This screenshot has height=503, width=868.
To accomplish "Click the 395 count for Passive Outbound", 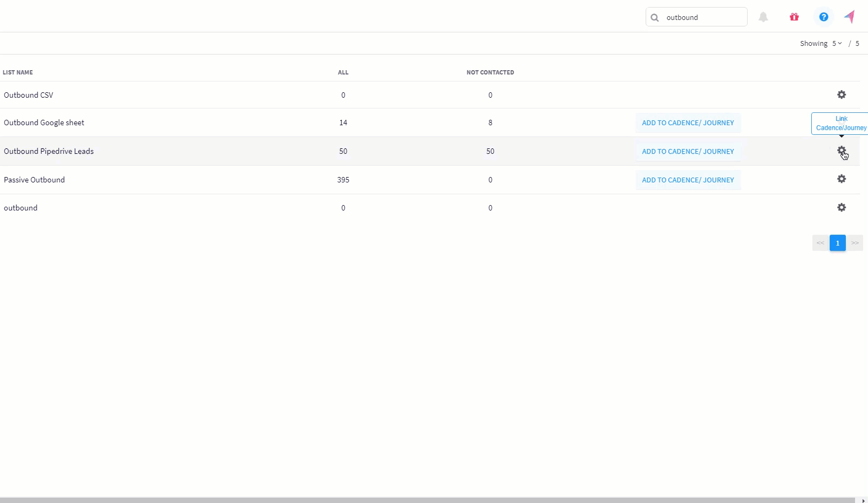I will [343, 180].
